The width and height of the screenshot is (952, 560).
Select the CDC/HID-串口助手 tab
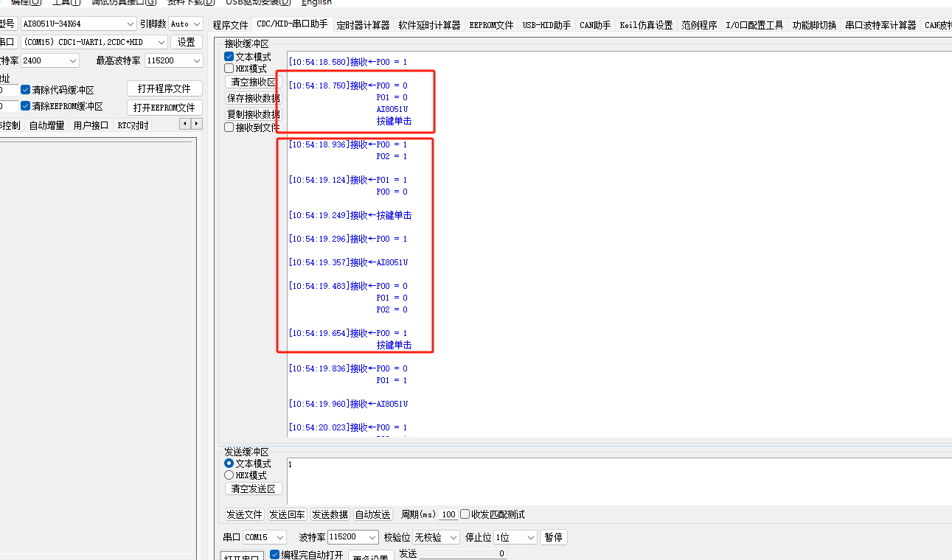(x=292, y=24)
